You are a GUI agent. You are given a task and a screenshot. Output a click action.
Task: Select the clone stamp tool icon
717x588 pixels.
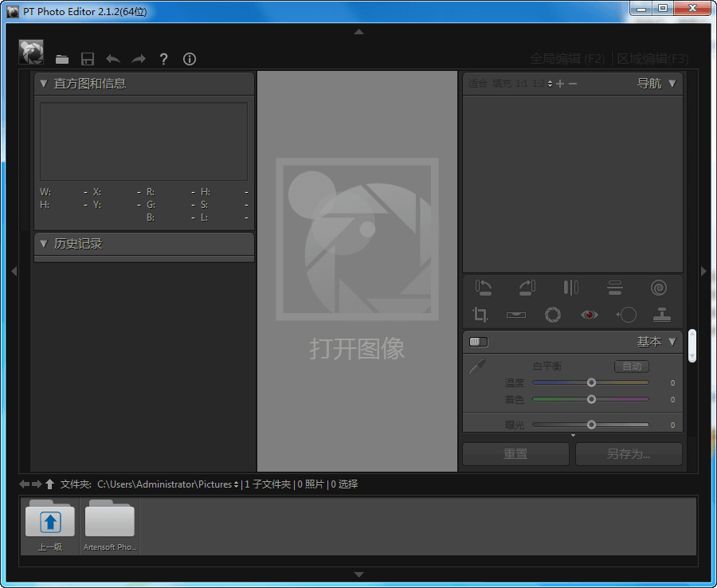click(661, 315)
